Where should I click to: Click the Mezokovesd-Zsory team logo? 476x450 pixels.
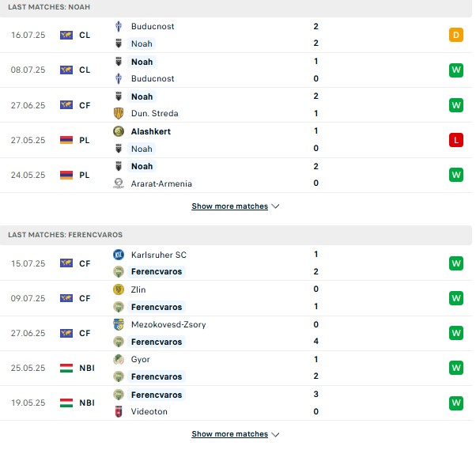(119, 324)
